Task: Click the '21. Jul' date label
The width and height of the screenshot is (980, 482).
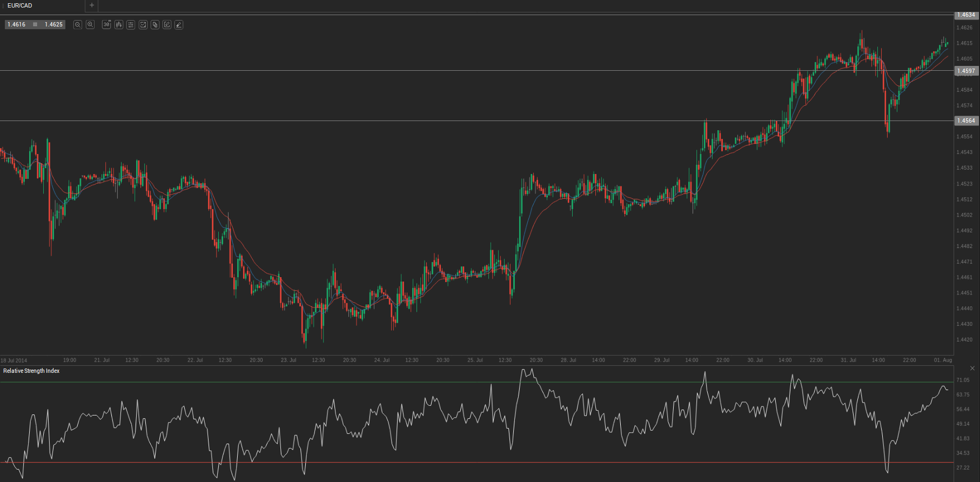Action: (x=102, y=360)
